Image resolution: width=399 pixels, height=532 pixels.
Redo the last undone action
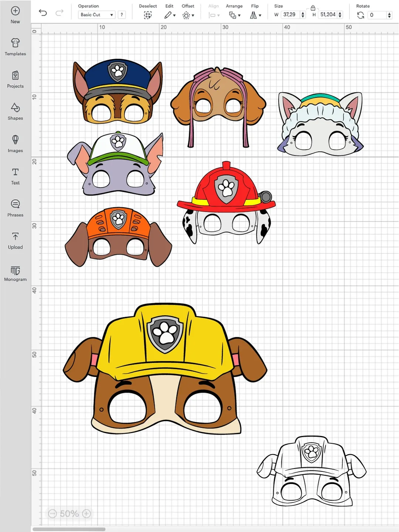tap(59, 13)
